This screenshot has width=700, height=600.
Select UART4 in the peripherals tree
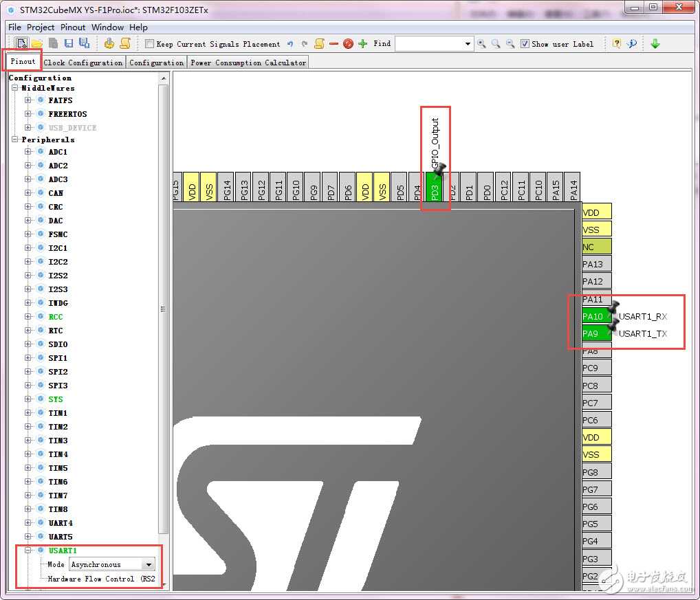click(x=61, y=523)
